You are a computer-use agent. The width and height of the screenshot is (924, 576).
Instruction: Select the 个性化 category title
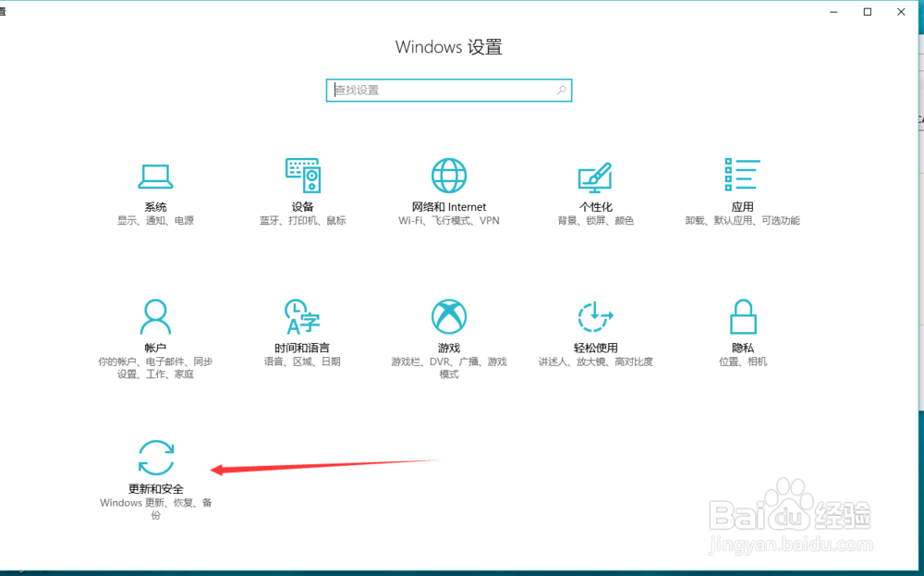pos(596,207)
